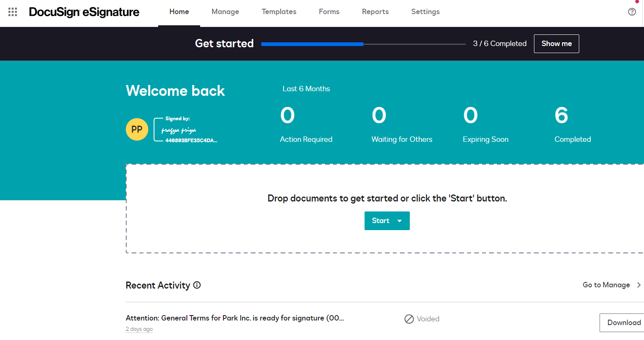This screenshot has width=644, height=340.
Task: Switch to the Manage tab
Action: tap(225, 12)
